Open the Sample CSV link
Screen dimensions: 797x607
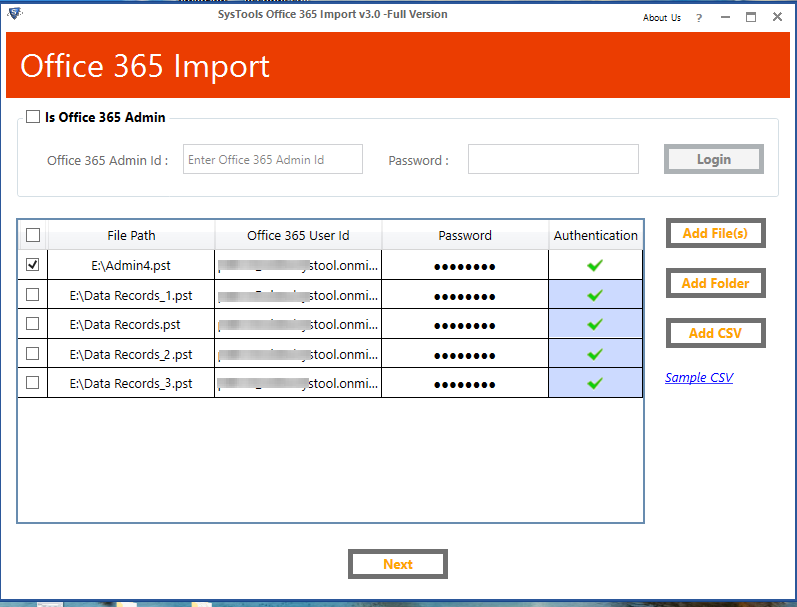pyautogui.click(x=699, y=377)
